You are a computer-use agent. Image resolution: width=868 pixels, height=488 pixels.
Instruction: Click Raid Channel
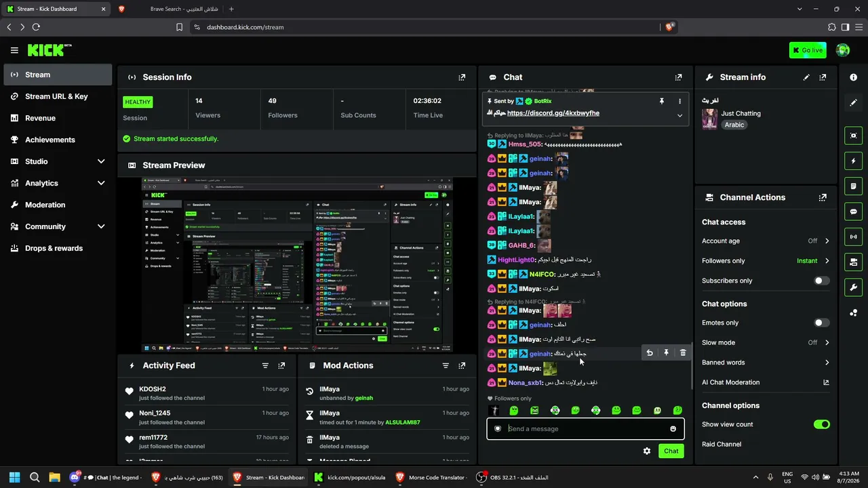pyautogui.click(x=722, y=444)
